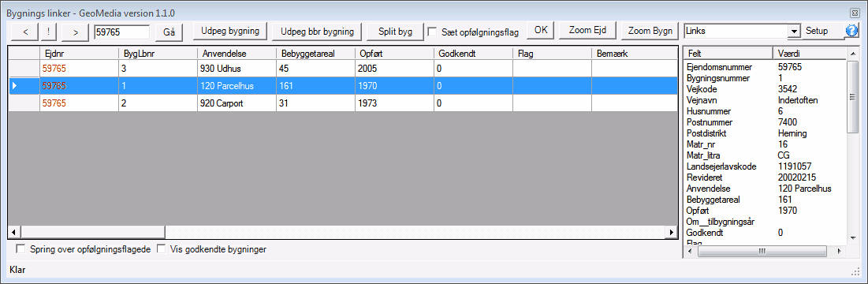Screen dimensions: 868x284
Task: Go to previous property with < button
Action: [25, 32]
